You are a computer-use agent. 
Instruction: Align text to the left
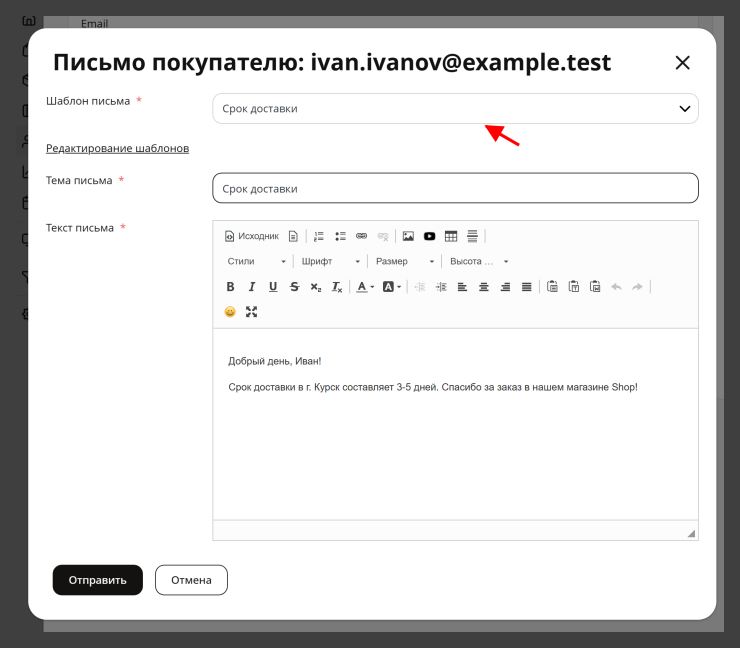[x=462, y=286]
